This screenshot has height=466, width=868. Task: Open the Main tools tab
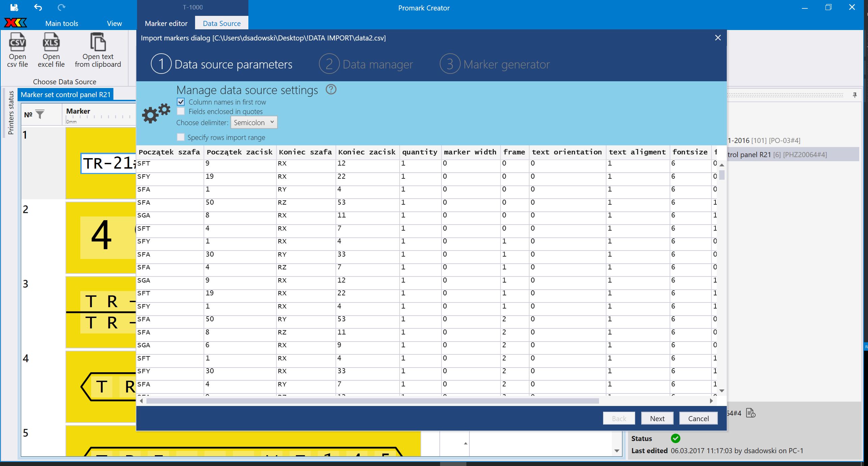pos(62,24)
